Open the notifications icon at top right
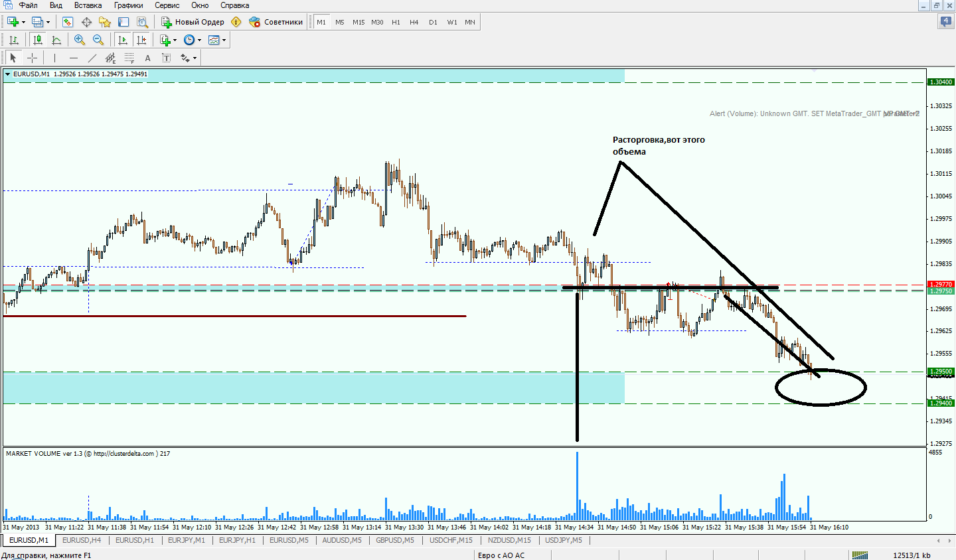The image size is (956, 560). pos(945,22)
